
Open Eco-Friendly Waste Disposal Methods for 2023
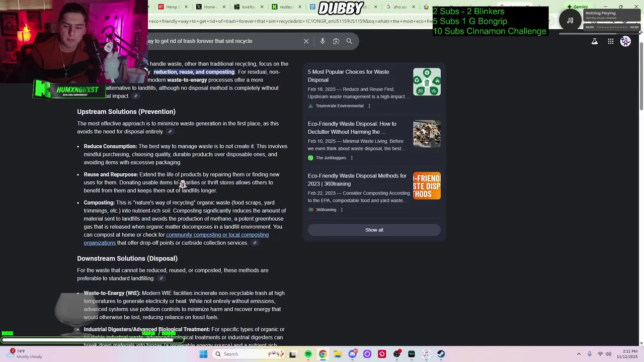(357, 180)
